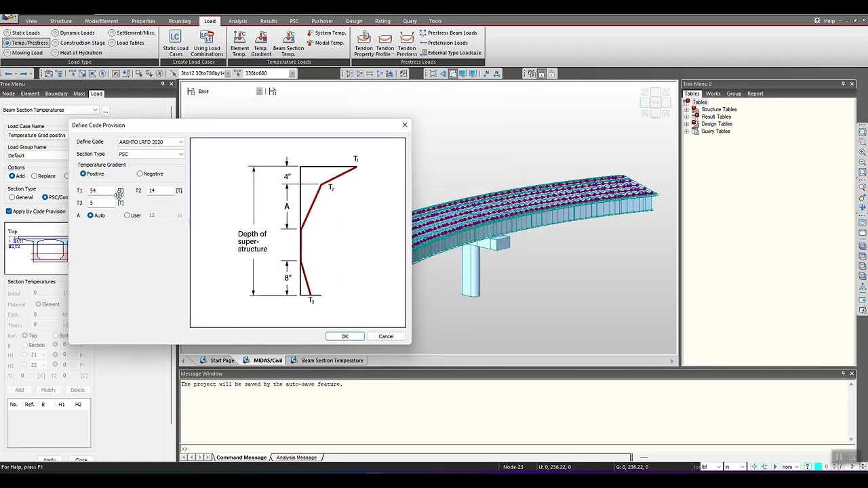The height and width of the screenshot is (488, 868).
Task: Select the Static Loads radio button
Action: coord(7,33)
